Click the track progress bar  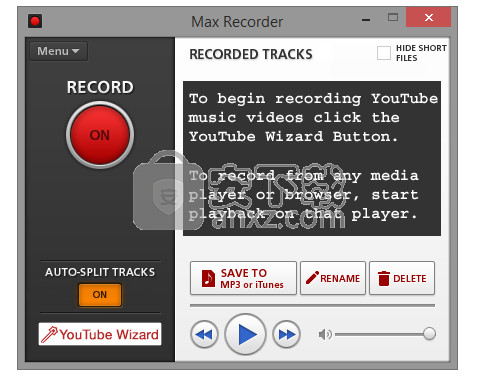point(312,305)
